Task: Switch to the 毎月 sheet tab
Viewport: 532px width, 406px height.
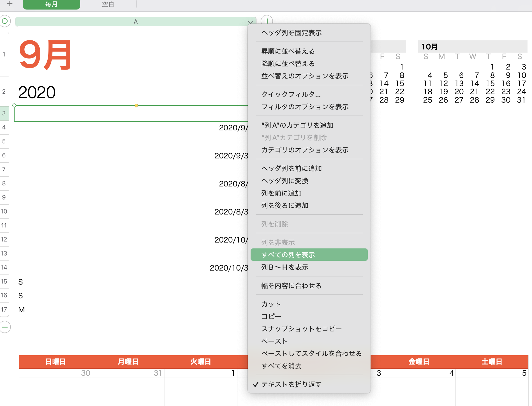Action: click(51, 4)
